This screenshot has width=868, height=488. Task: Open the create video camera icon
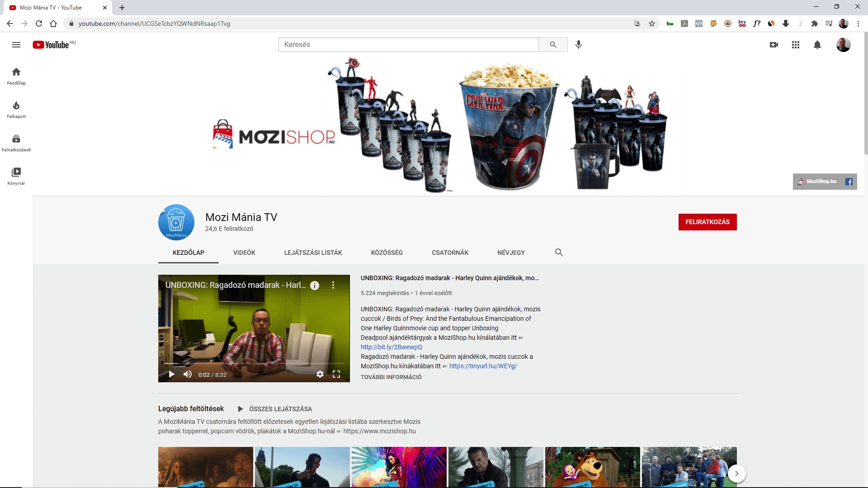pyautogui.click(x=774, y=45)
